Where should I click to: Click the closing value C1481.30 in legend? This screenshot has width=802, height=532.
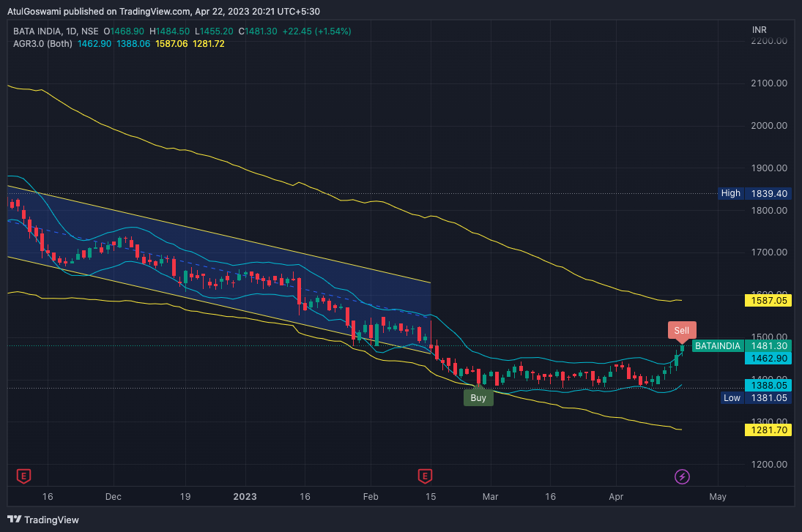(258, 31)
